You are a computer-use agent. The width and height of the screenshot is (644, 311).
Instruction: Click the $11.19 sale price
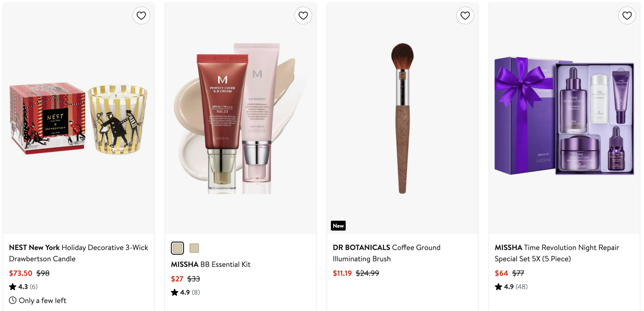(x=342, y=273)
